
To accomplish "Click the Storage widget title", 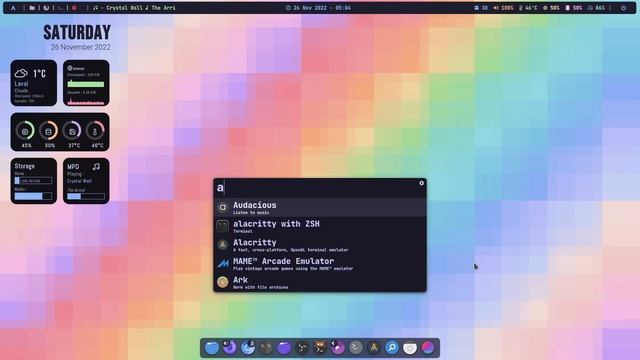I will point(24,166).
